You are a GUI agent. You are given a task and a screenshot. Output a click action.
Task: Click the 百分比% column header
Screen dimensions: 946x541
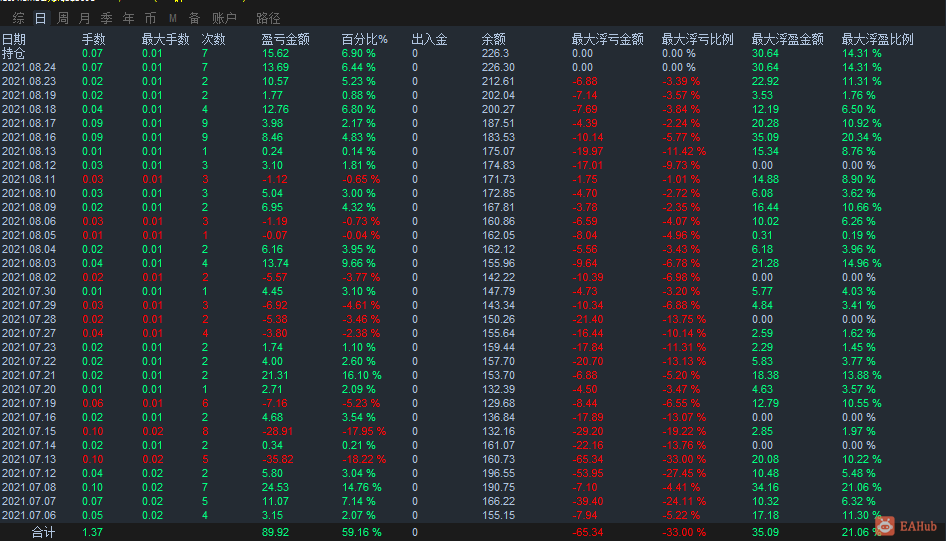point(364,39)
